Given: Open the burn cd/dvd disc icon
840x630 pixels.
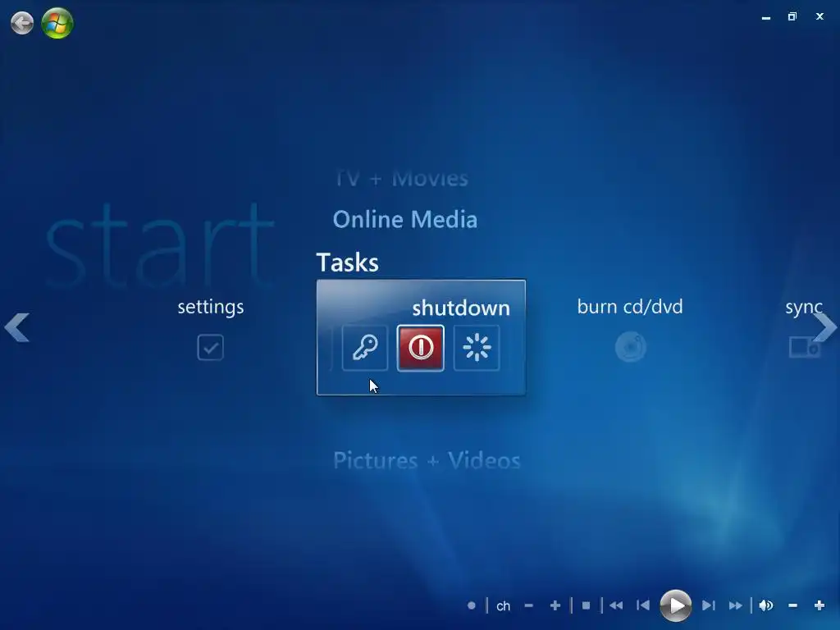Looking at the screenshot, I should point(631,347).
